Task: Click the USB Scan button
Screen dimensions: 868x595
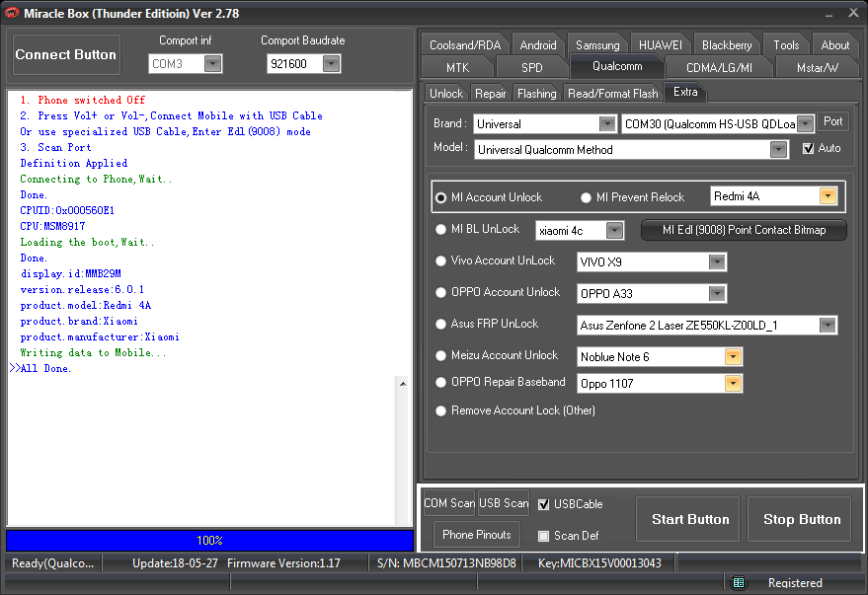Action: pyautogui.click(x=504, y=503)
